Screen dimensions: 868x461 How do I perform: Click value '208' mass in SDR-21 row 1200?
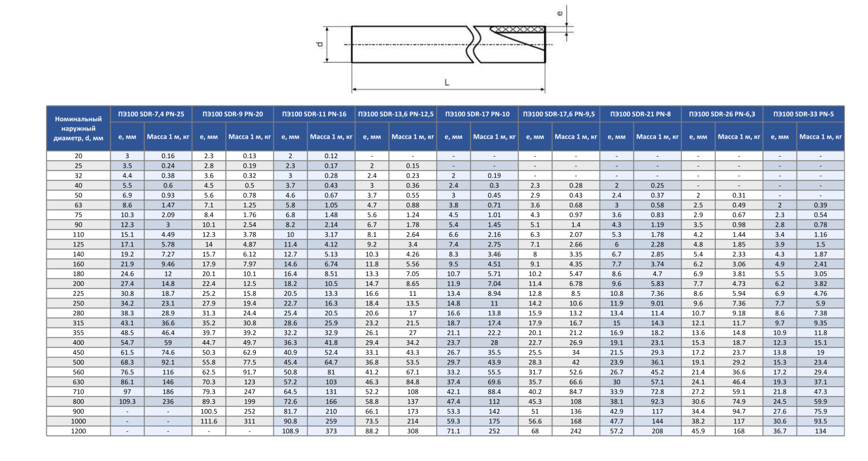click(x=658, y=431)
